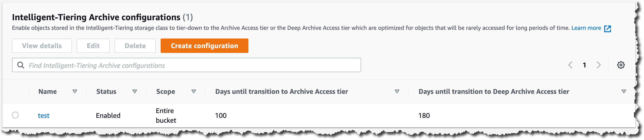644x140 pixels.
Task: Click Create configuration button
Action: (x=205, y=46)
